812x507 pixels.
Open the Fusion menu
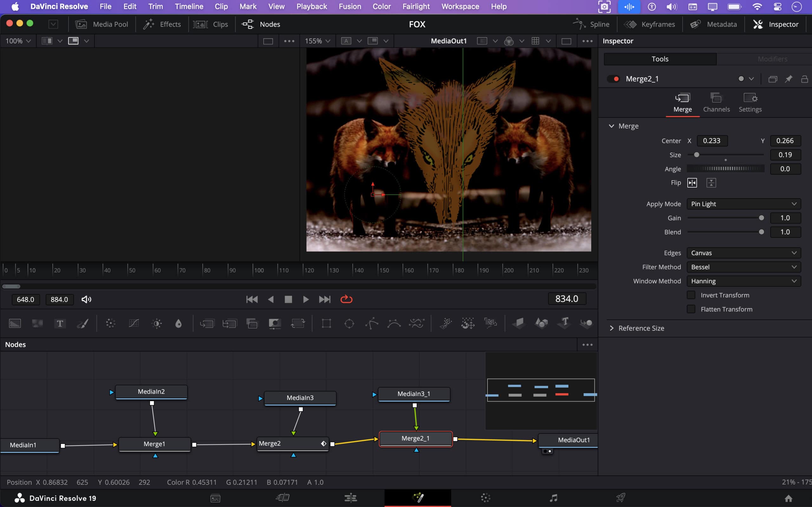[350, 6]
